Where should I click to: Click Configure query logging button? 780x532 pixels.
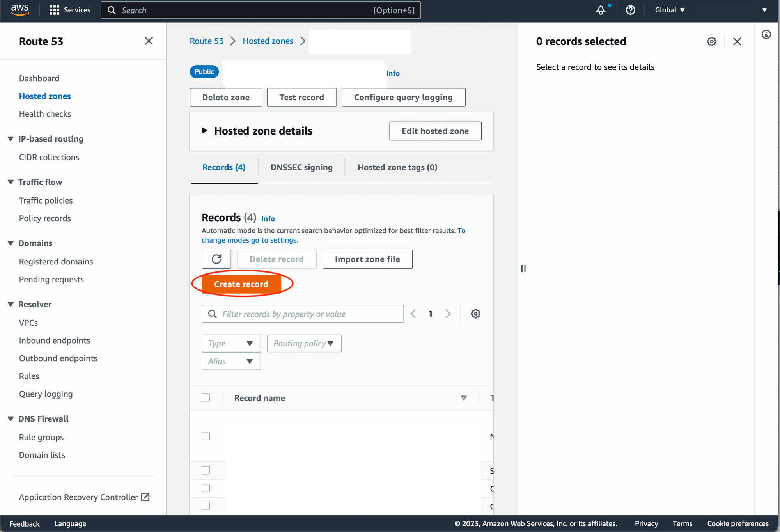(403, 97)
